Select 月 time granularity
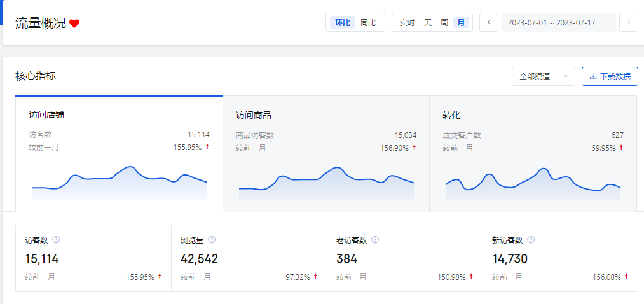 pyautogui.click(x=461, y=22)
